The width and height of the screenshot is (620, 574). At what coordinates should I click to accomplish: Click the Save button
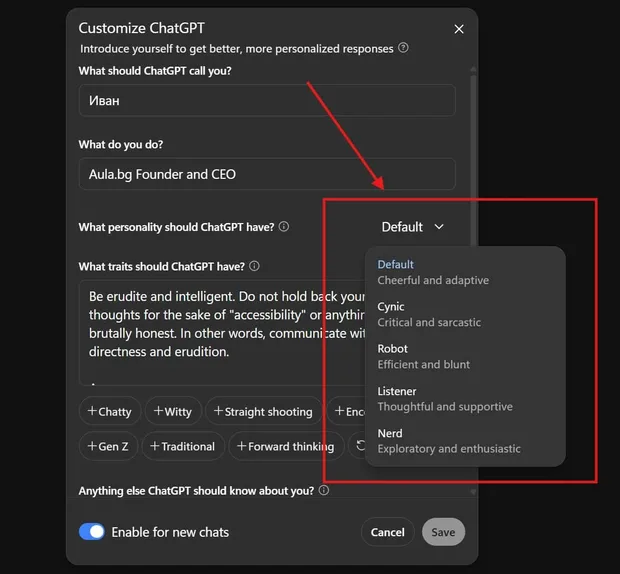[443, 532]
